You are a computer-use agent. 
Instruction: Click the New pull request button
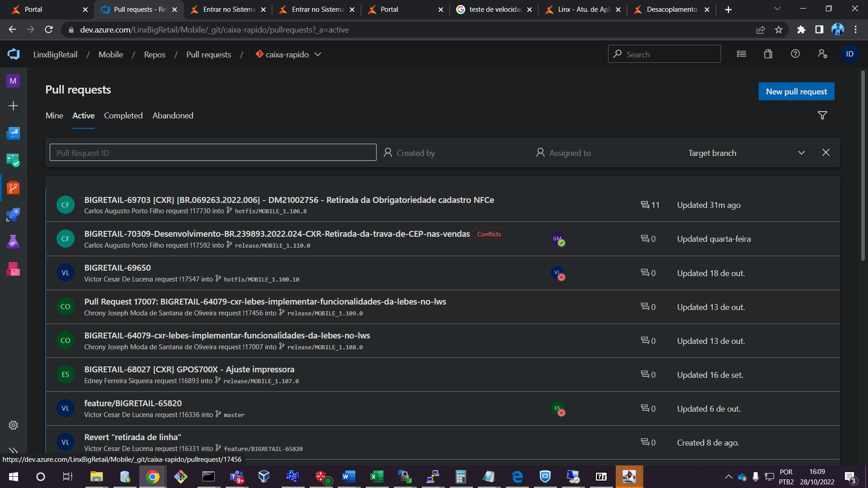pyautogui.click(x=796, y=92)
